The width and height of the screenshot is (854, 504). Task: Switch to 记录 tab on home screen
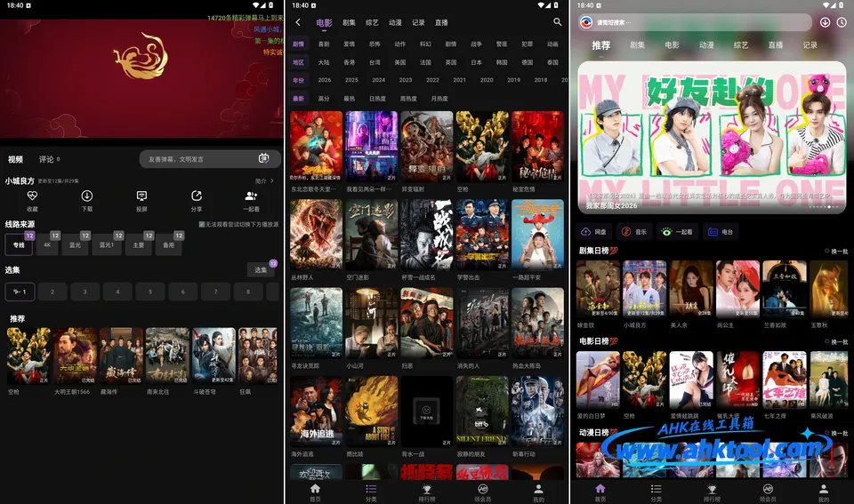point(810,45)
